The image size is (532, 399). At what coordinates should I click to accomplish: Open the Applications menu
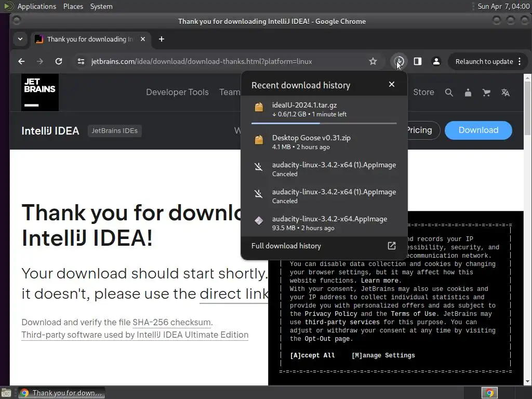click(x=37, y=6)
